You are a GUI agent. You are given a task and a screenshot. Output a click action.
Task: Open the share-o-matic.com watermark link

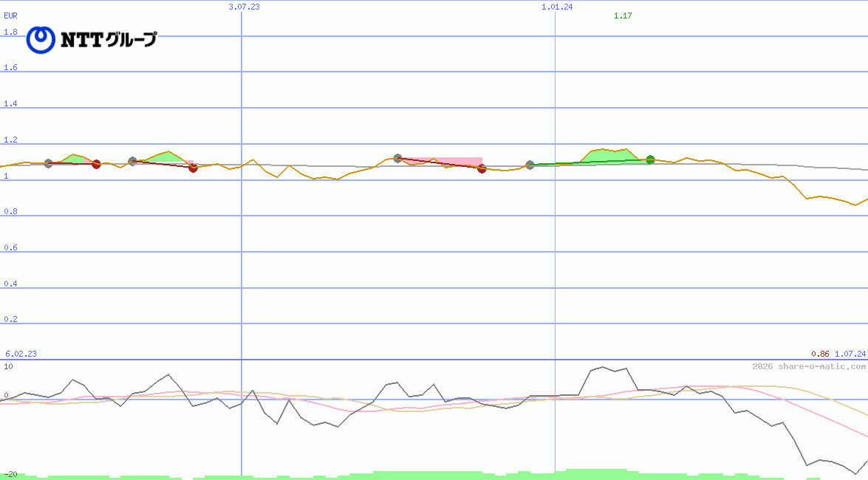pyautogui.click(x=808, y=366)
